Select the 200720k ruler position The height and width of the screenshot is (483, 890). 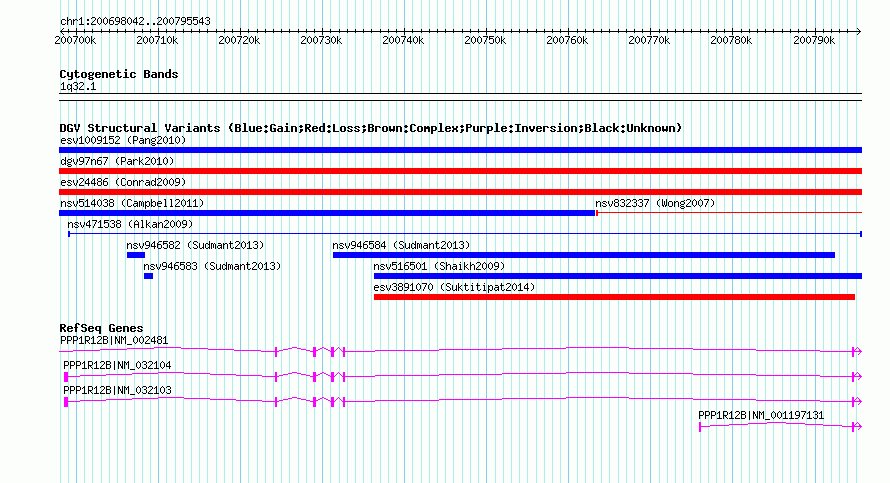239,40
